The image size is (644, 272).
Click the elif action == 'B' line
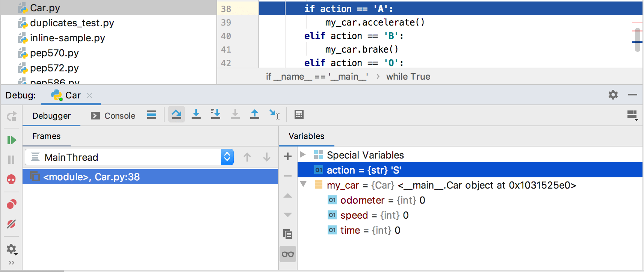tap(354, 36)
